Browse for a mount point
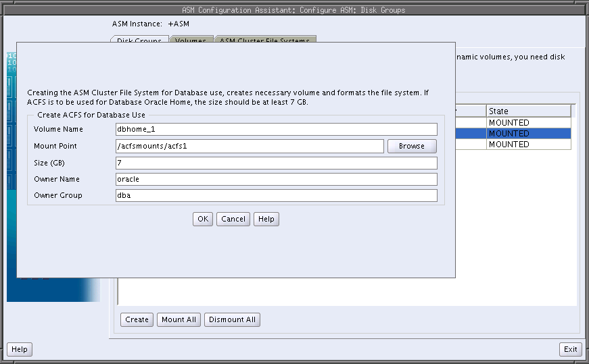Image resolution: width=589 pixels, height=364 pixels. tap(412, 146)
